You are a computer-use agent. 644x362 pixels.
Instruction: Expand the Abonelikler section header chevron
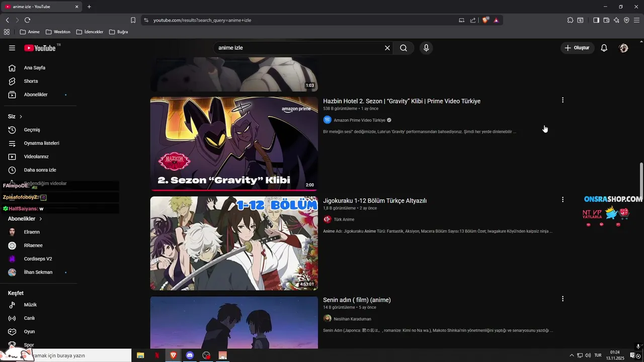pos(41,219)
